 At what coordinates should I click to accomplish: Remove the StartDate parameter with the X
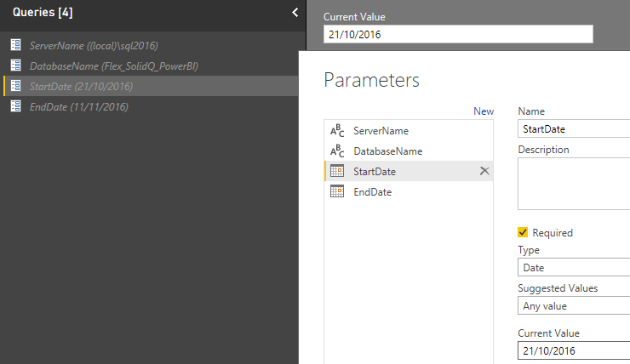pos(484,171)
